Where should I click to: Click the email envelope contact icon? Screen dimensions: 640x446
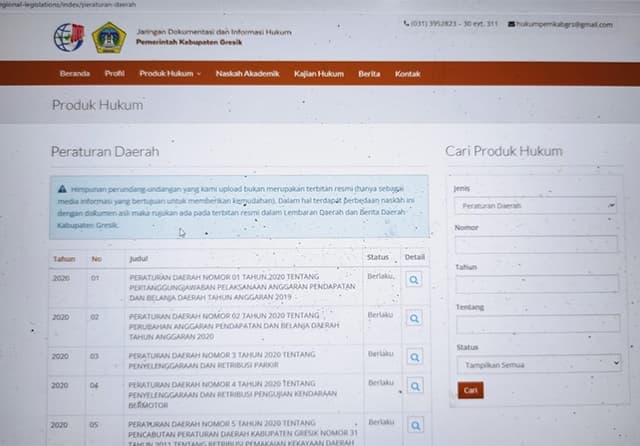point(512,24)
